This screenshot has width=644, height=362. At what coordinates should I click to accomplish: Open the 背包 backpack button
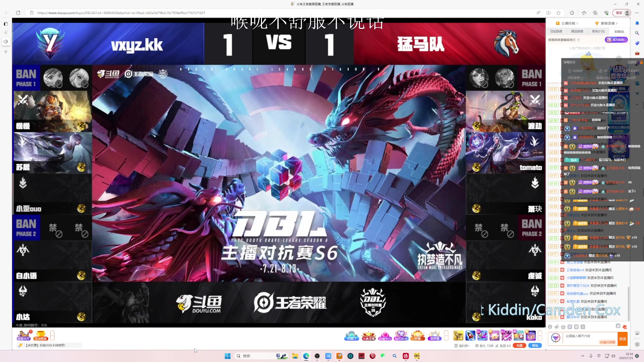point(535,346)
